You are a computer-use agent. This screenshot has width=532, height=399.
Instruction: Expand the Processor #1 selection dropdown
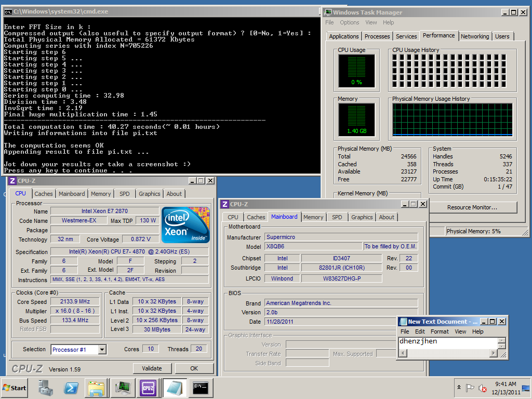point(102,350)
